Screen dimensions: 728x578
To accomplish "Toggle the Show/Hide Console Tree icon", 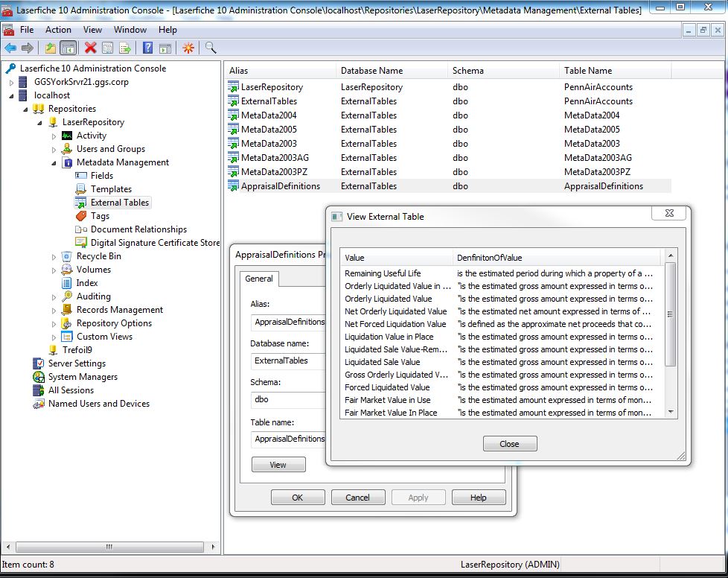I will point(68,48).
